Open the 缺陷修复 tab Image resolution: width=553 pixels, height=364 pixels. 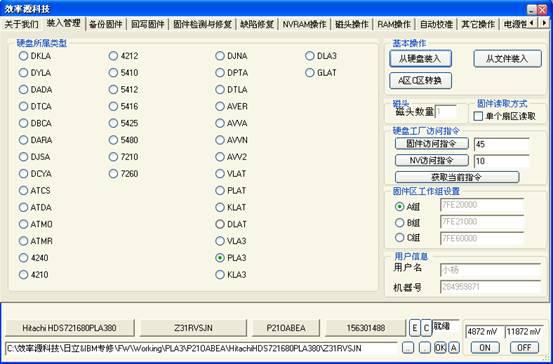pos(257,24)
